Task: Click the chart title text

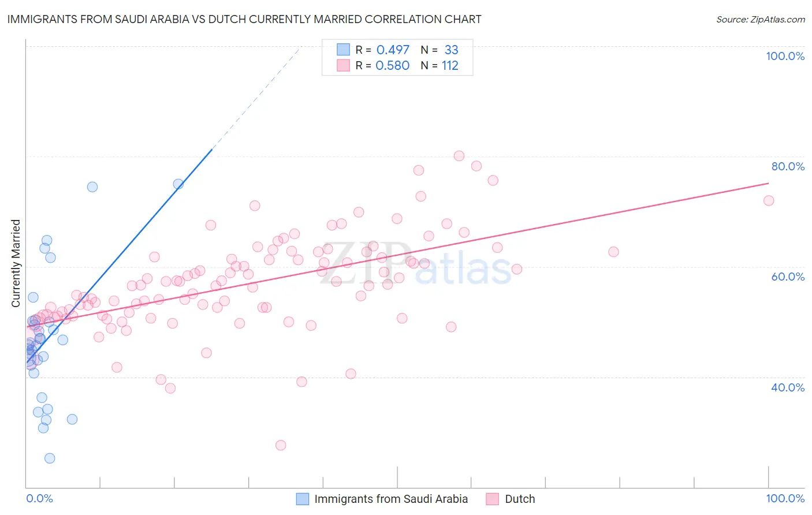Action: pyautogui.click(x=244, y=19)
